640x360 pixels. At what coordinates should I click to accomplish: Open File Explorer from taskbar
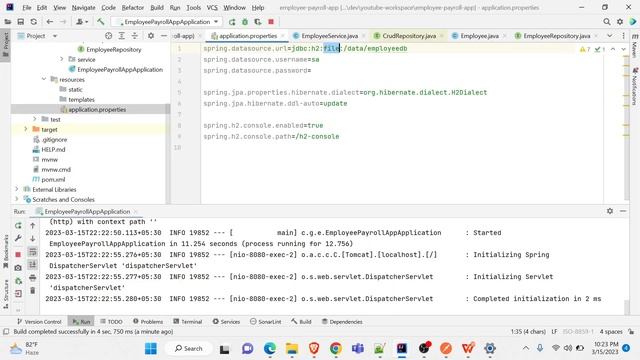point(291,348)
